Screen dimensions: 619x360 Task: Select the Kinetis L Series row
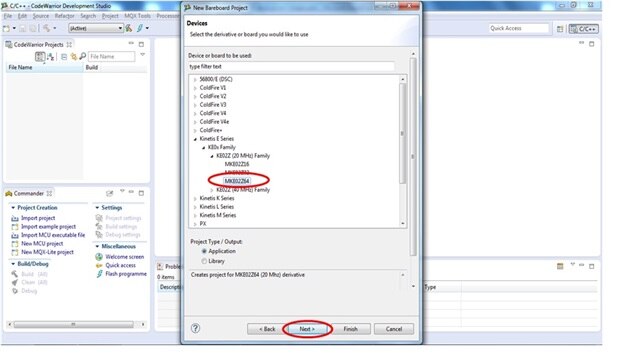point(217,207)
